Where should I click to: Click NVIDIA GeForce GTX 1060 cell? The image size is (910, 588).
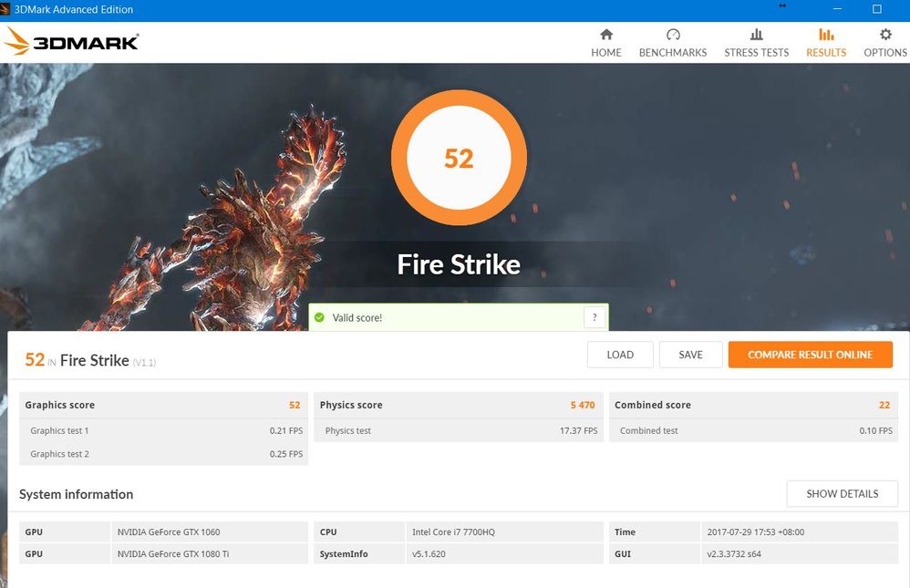pyautogui.click(x=209, y=531)
